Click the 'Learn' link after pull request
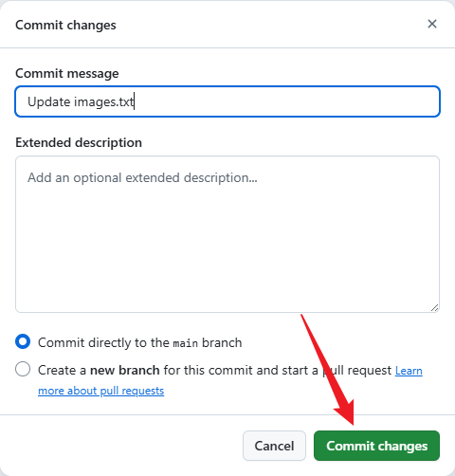 pos(409,370)
